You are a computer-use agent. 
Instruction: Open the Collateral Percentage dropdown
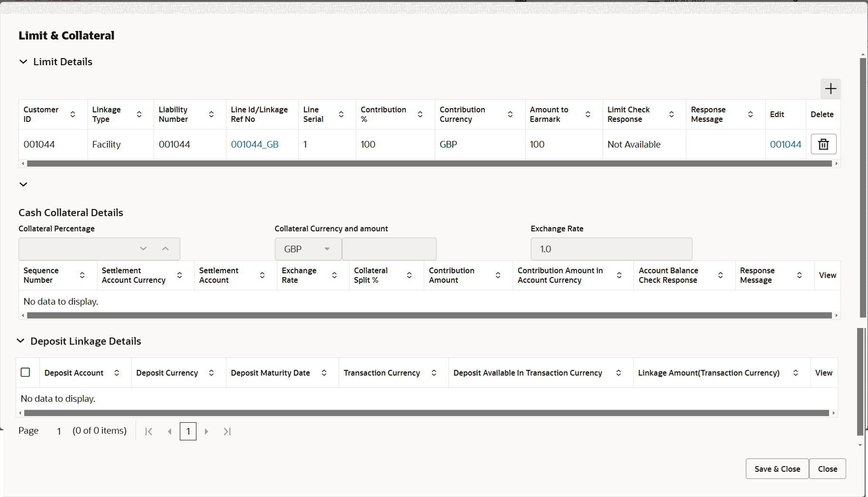click(x=143, y=248)
